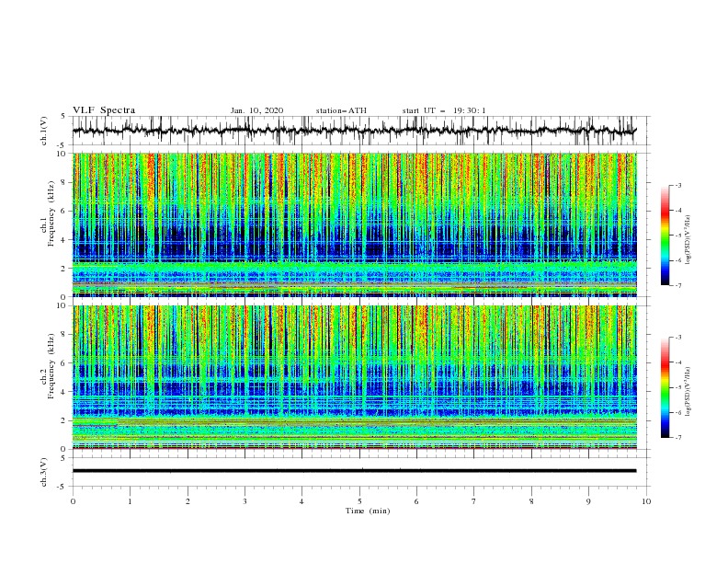Click the "3" tick on the time axis
The image size is (728, 563).
[x=245, y=501]
